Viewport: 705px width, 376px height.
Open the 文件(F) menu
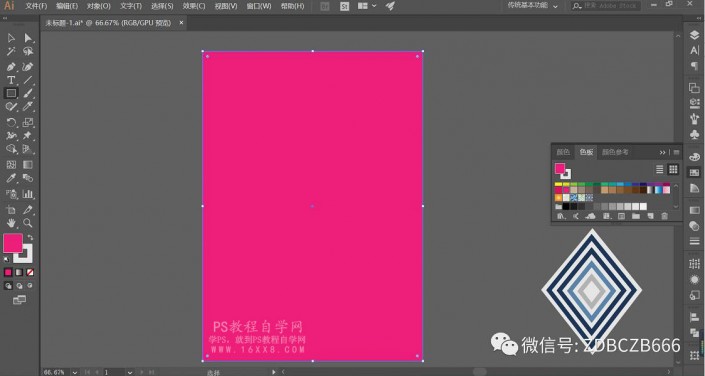[36, 6]
